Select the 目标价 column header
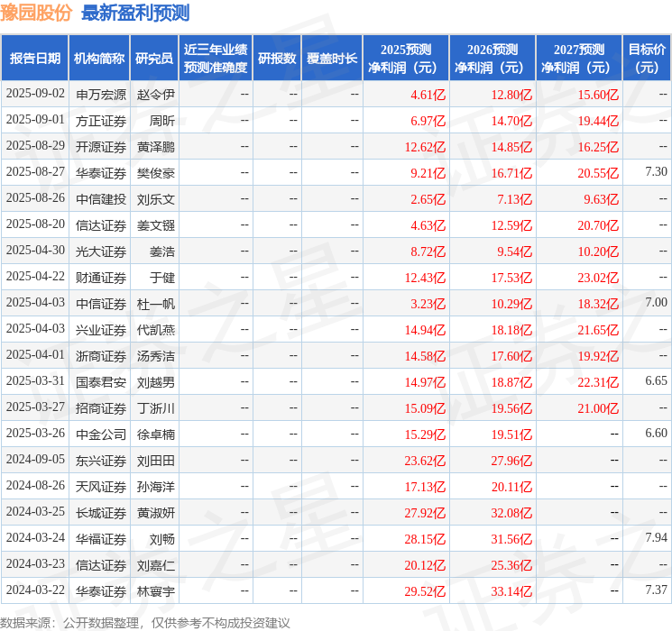 [x=647, y=58]
